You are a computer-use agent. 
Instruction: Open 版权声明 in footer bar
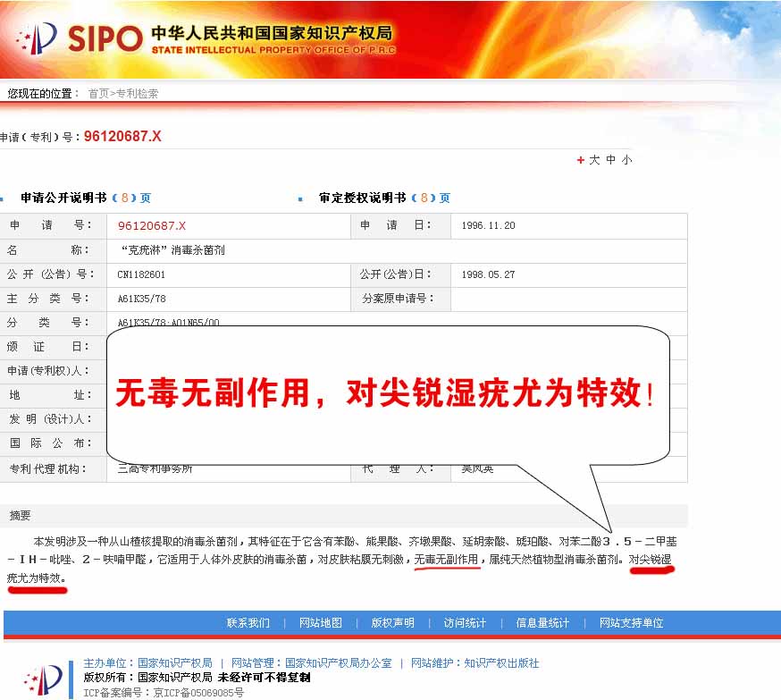[392, 623]
